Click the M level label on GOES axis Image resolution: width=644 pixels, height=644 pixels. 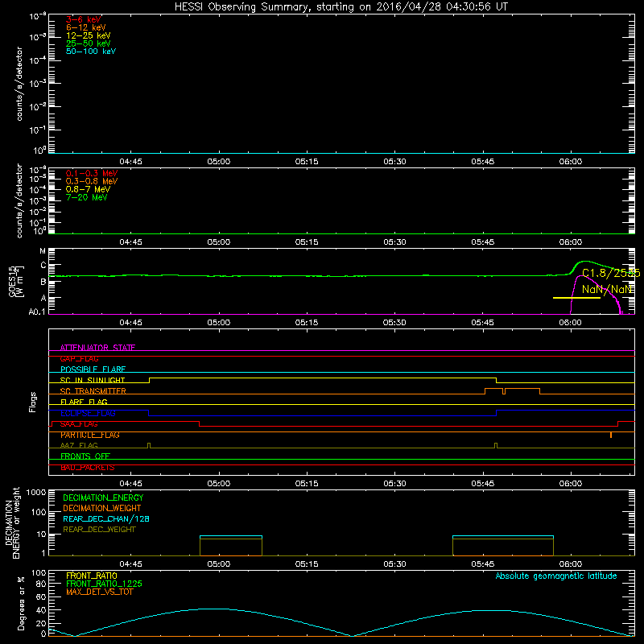43,251
